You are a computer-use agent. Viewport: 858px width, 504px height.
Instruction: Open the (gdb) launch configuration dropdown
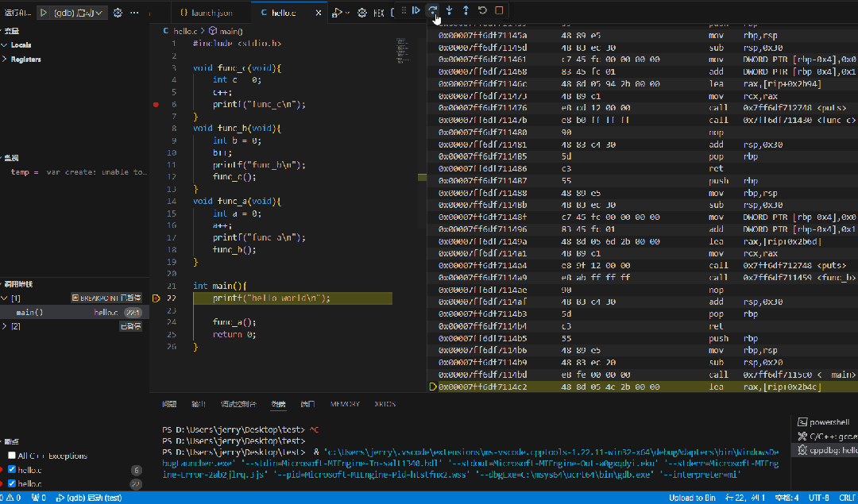[x=78, y=13]
